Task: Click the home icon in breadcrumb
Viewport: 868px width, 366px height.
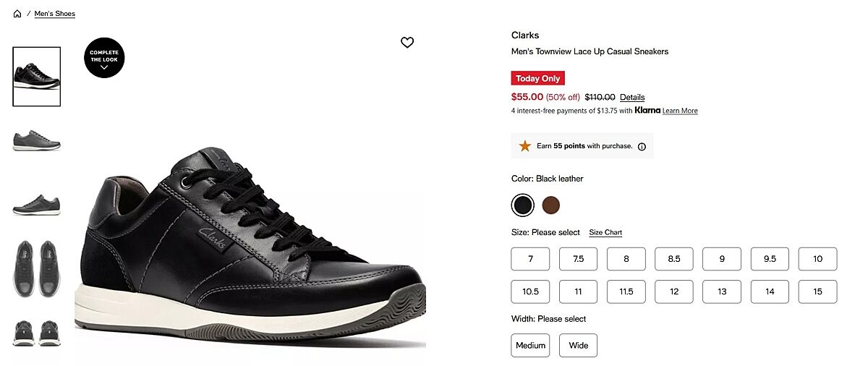Action: pos(17,14)
